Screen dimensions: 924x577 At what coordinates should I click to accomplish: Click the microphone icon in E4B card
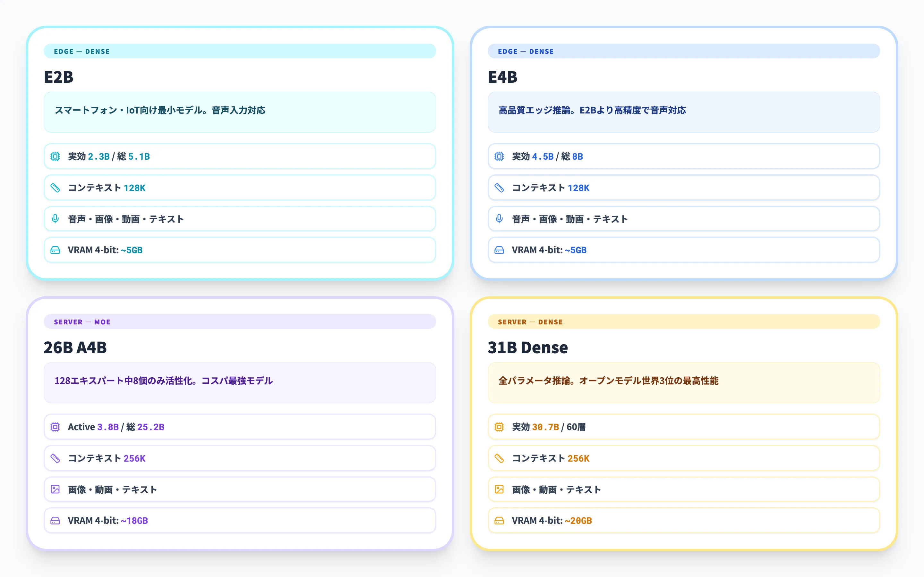point(499,219)
